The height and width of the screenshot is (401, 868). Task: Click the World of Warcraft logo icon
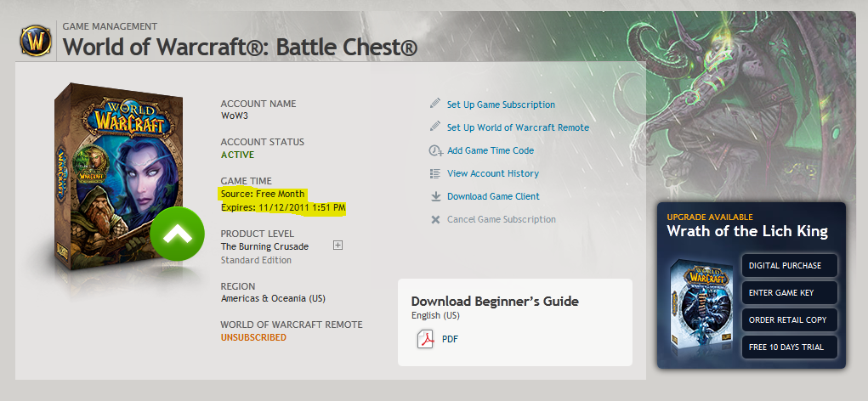pyautogui.click(x=36, y=40)
